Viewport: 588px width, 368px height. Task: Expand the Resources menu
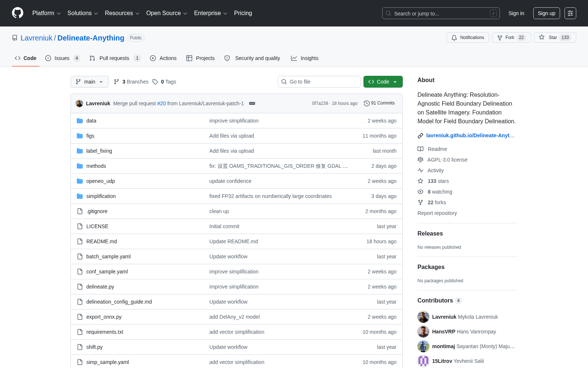[122, 13]
